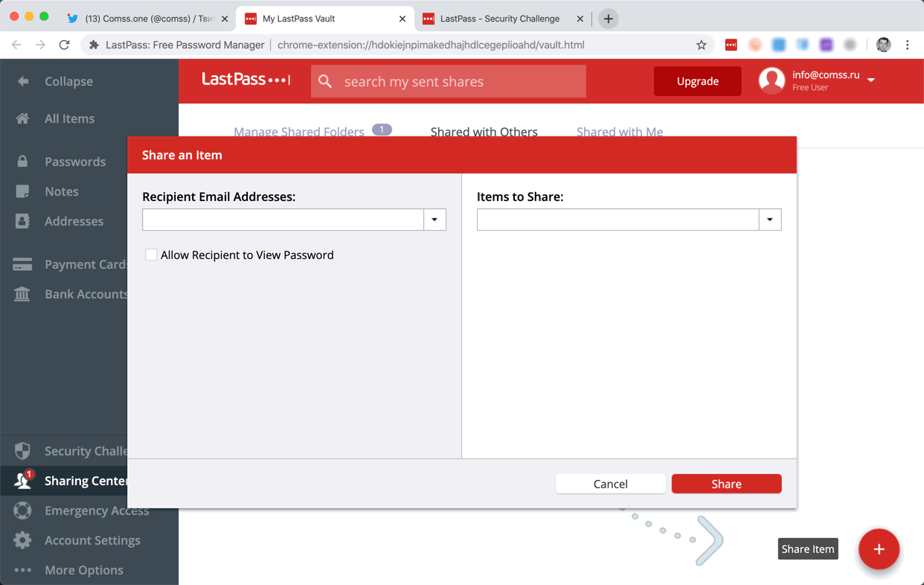The width and height of the screenshot is (924, 585).
Task: Select the Passwords lock icon
Action: tap(23, 162)
